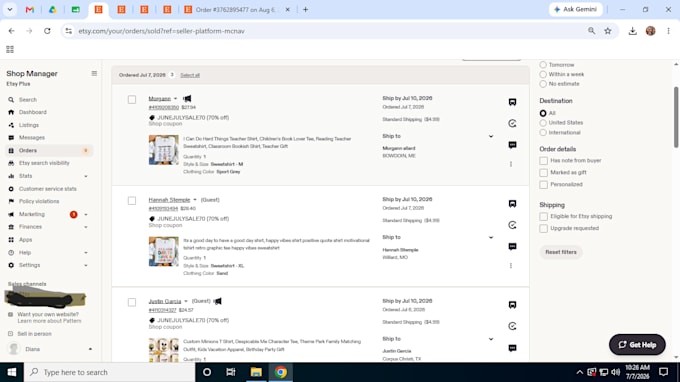Screen dimensions: 680x382
Task: Open Search in Shop Manager sidebar
Action: pyautogui.click(x=28, y=100)
